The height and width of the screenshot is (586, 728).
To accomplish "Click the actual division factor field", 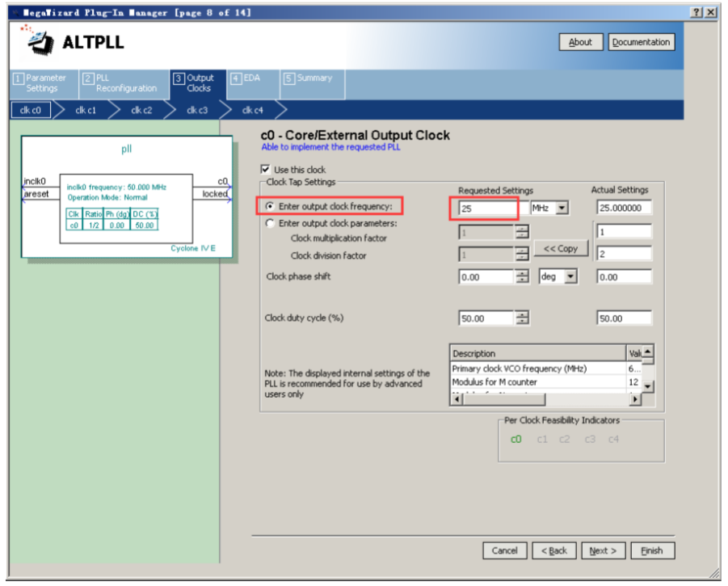I will 624,254.
